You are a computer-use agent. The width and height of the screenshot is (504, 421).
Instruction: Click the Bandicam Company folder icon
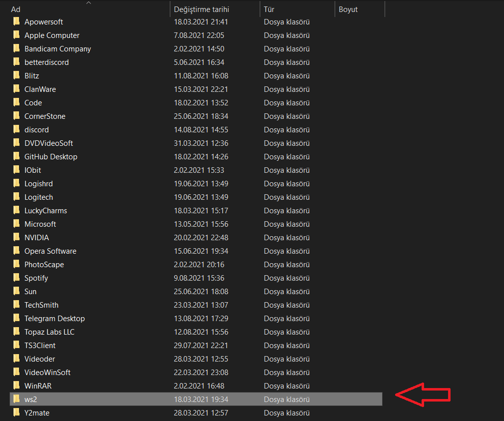coord(16,48)
